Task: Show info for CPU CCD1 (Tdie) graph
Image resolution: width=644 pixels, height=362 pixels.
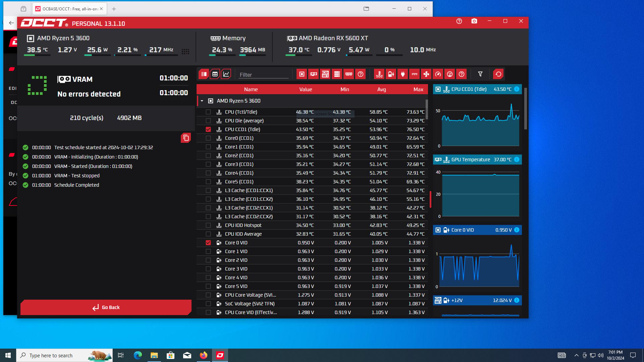Action: [x=517, y=89]
